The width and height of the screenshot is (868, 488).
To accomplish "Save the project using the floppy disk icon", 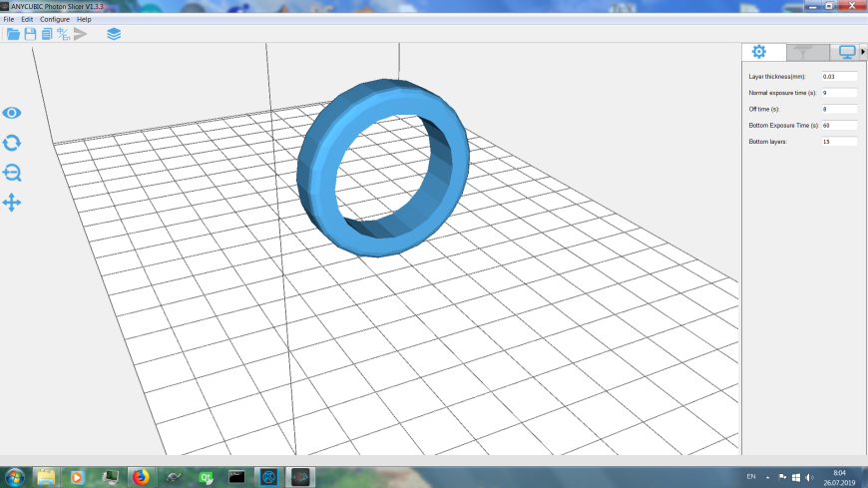I will coord(30,34).
